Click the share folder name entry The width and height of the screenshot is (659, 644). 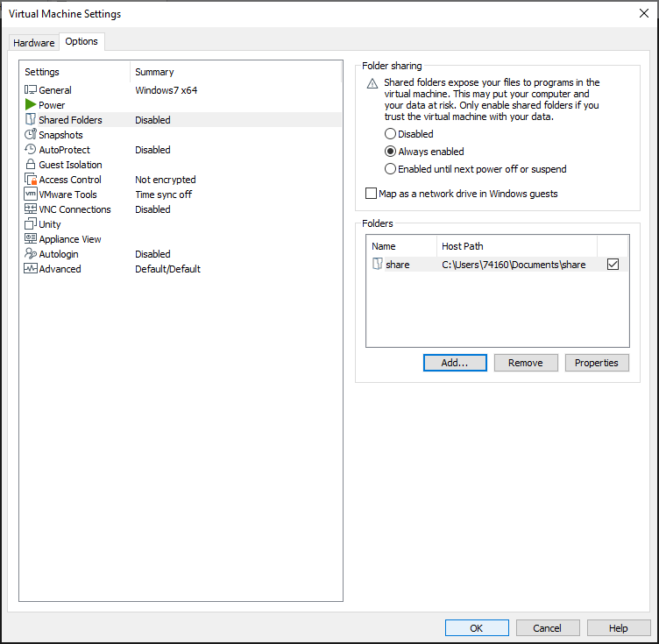pyautogui.click(x=398, y=265)
